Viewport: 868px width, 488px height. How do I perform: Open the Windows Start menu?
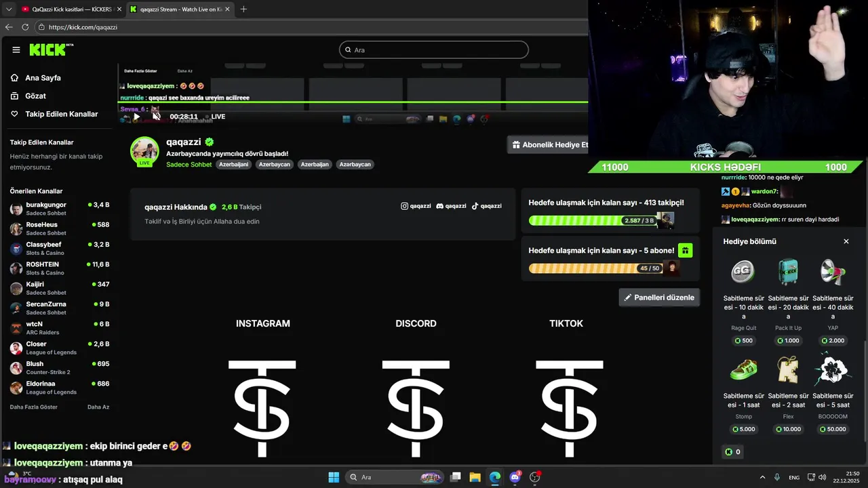[x=334, y=477]
